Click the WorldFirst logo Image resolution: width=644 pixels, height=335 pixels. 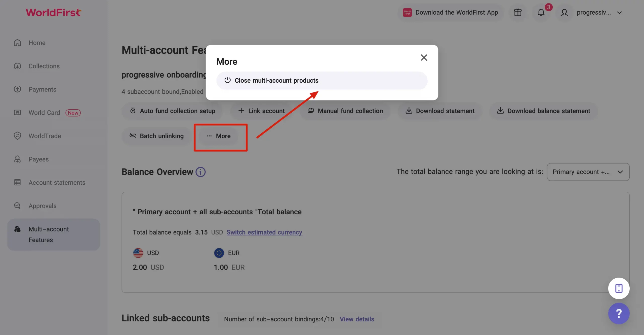tap(53, 13)
